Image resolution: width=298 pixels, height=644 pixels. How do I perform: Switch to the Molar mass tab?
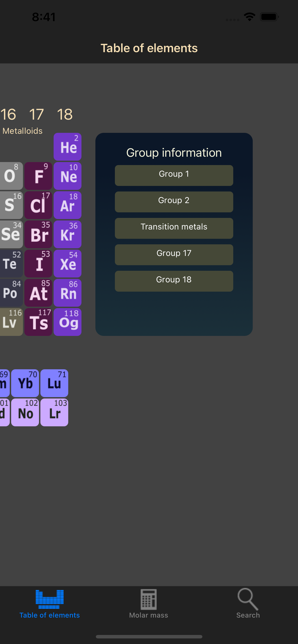click(149, 603)
